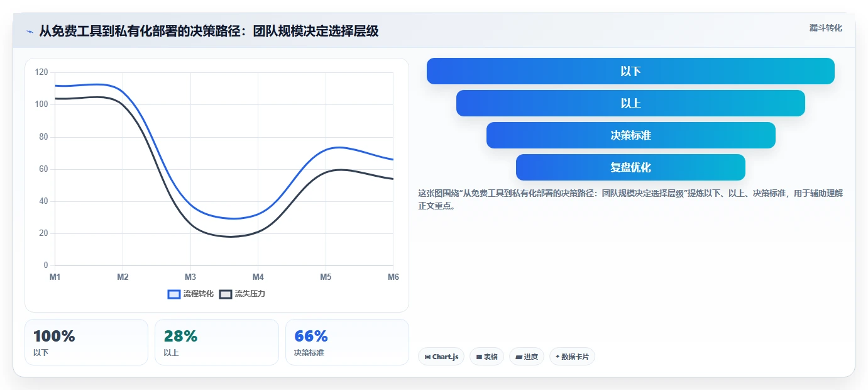The width and height of the screenshot is (868, 390).
Task: Click the description paragraph starting 这张图围绕
Action: (630, 199)
